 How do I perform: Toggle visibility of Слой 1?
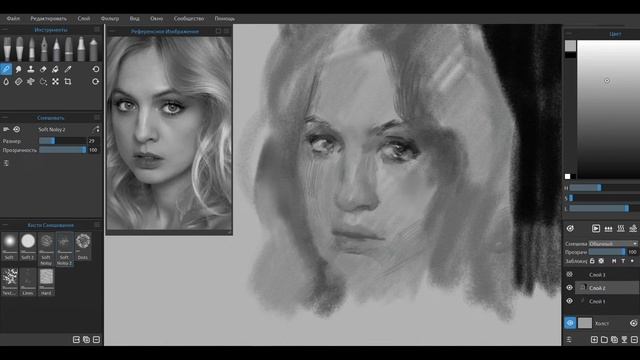(569, 301)
